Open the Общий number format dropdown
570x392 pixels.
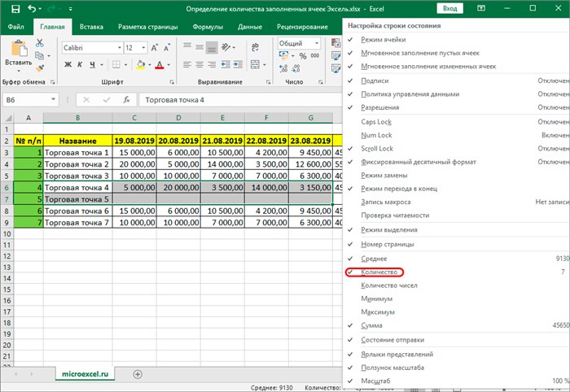click(317, 43)
